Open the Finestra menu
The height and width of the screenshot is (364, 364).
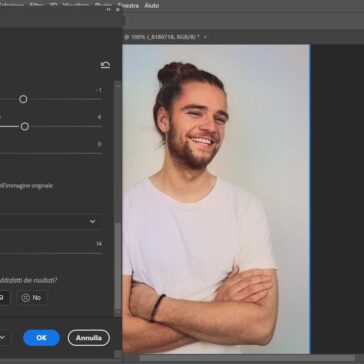pos(128,5)
